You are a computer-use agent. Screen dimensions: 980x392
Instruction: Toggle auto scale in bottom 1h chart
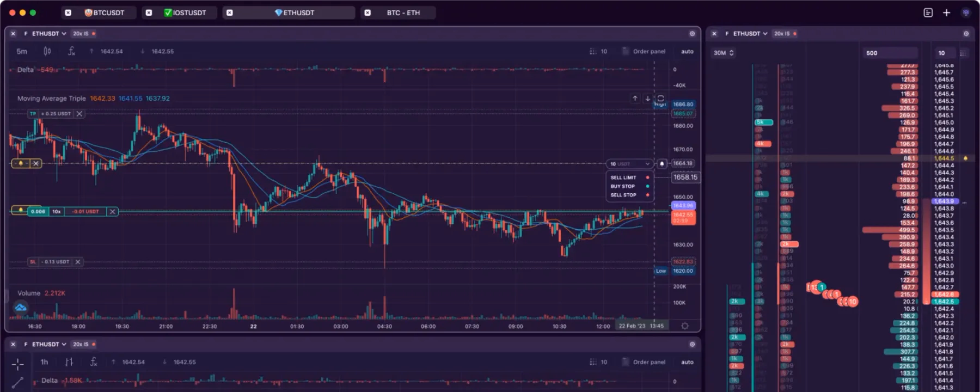pyautogui.click(x=687, y=362)
